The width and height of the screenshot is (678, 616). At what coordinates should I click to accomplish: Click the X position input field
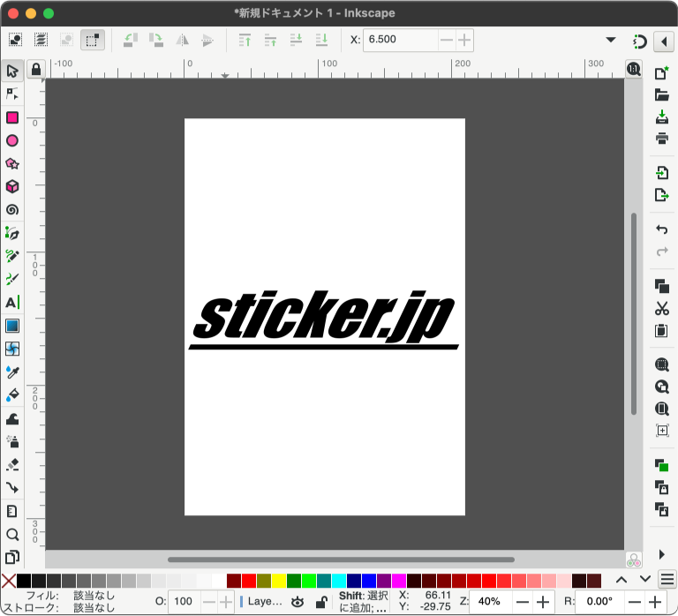(401, 40)
